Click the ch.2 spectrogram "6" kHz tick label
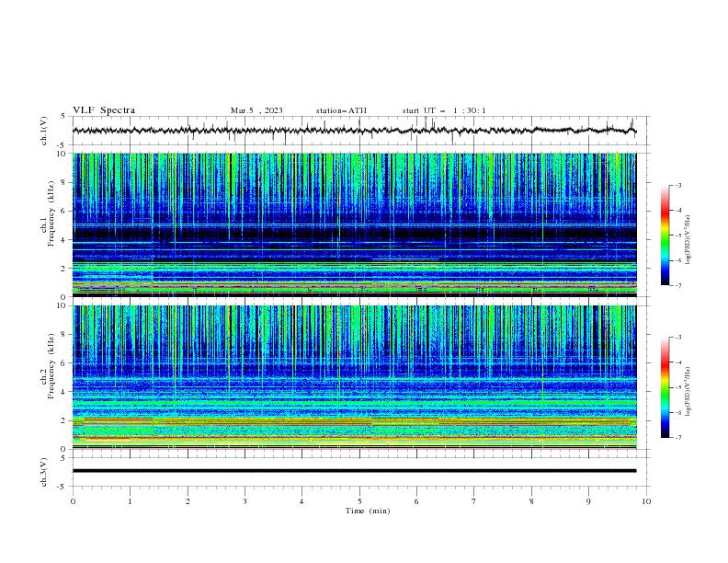Screen dimensions: 728x563 [x=64, y=363]
